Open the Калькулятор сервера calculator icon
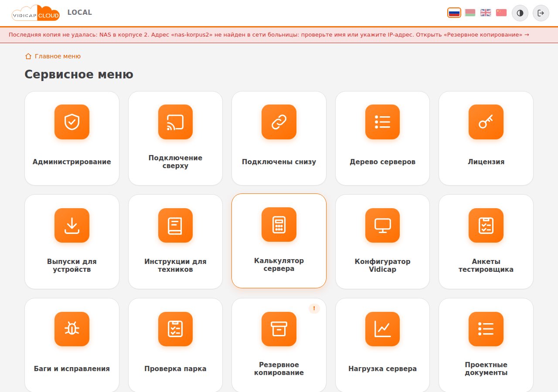558x392 pixels. tap(279, 224)
